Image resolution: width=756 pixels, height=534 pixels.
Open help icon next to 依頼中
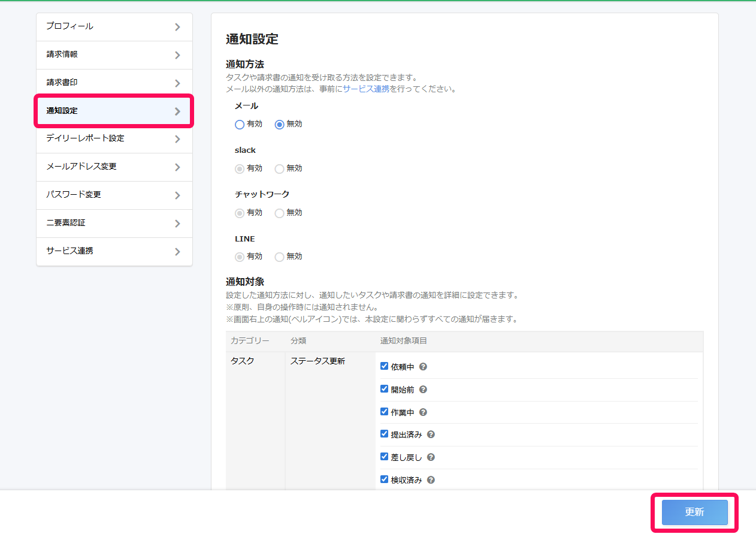pyautogui.click(x=423, y=367)
